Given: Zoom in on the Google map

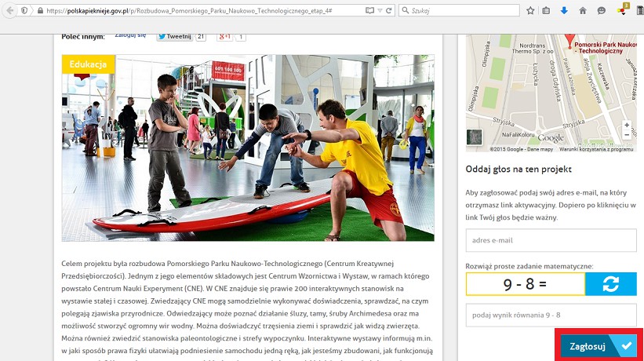Looking at the screenshot, I should 626,126.
